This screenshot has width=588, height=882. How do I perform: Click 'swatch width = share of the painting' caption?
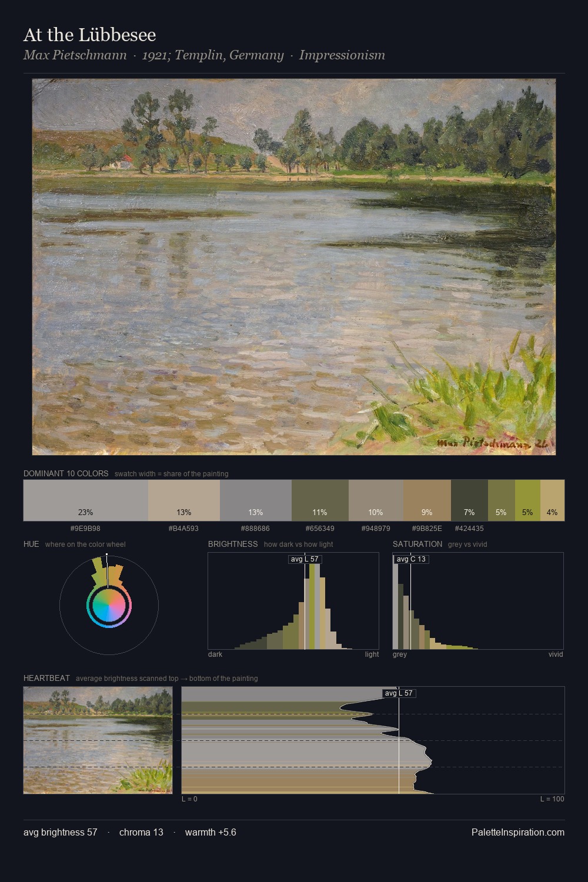(x=172, y=474)
